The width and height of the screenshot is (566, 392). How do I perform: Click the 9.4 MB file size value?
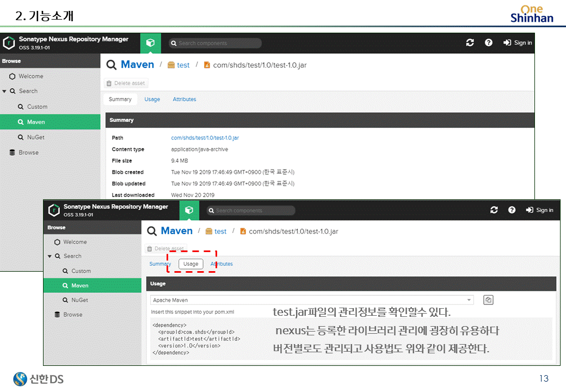pos(180,161)
